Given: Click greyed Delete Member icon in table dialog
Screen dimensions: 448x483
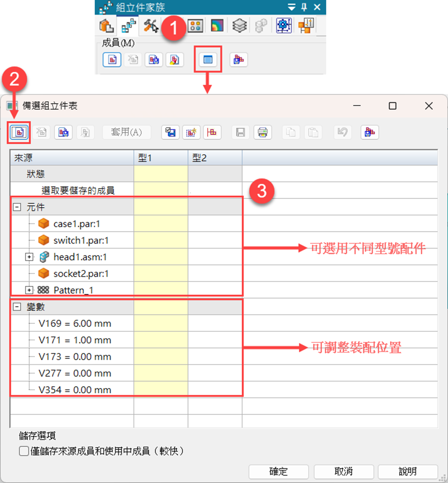Looking at the screenshot, I should tap(41, 132).
